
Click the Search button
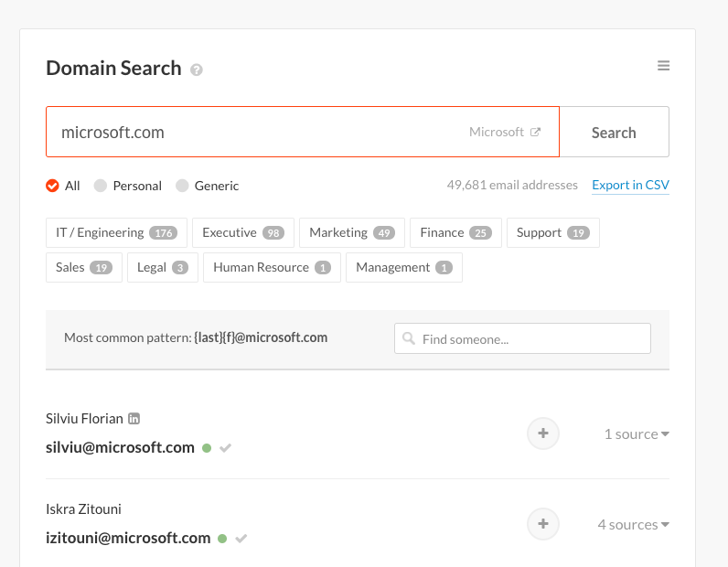click(x=614, y=133)
